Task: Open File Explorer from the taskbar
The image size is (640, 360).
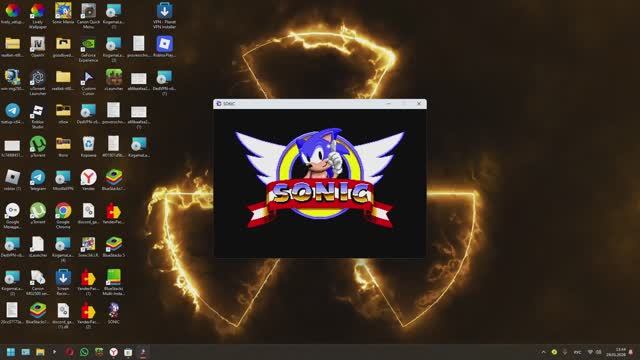Action: (40, 352)
